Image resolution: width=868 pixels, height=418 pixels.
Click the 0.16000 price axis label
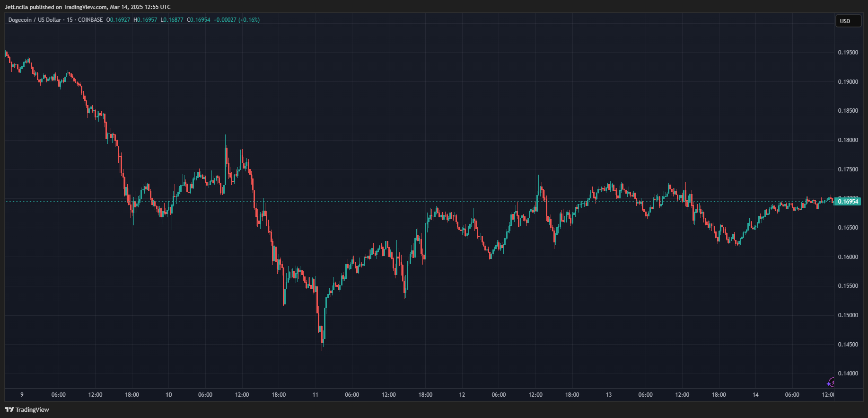point(848,257)
